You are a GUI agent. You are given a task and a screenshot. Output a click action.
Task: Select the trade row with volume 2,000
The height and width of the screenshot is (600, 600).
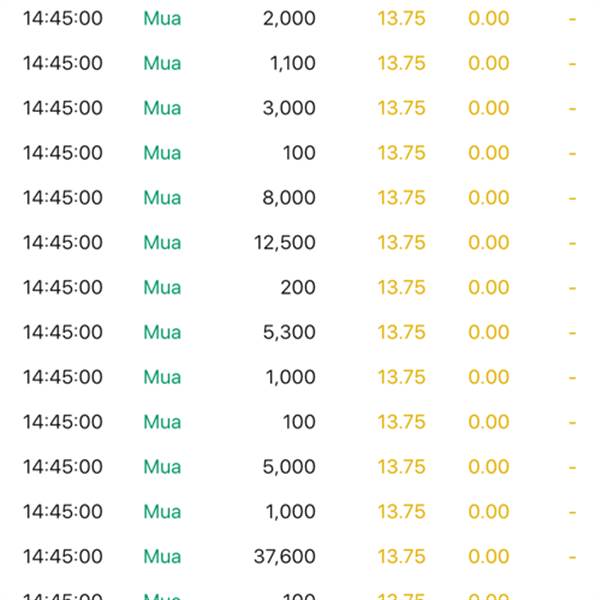pyautogui.click(x=300, y=18)
